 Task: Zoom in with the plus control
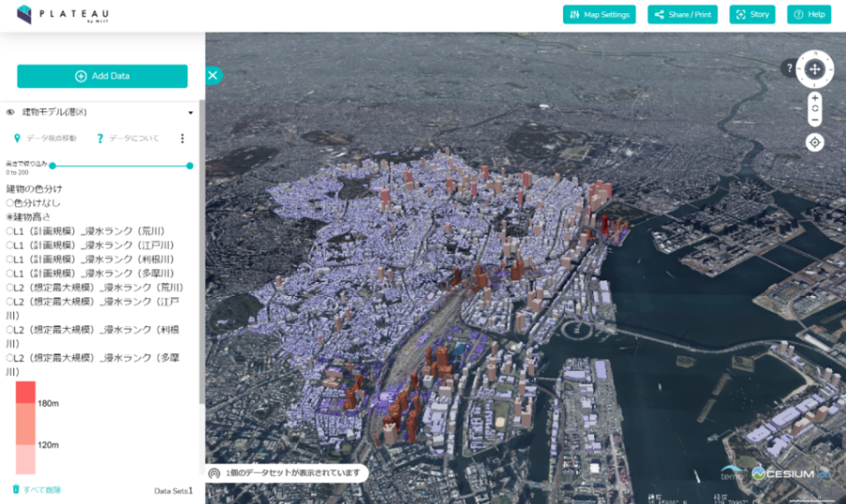click(x=815, y=98)
